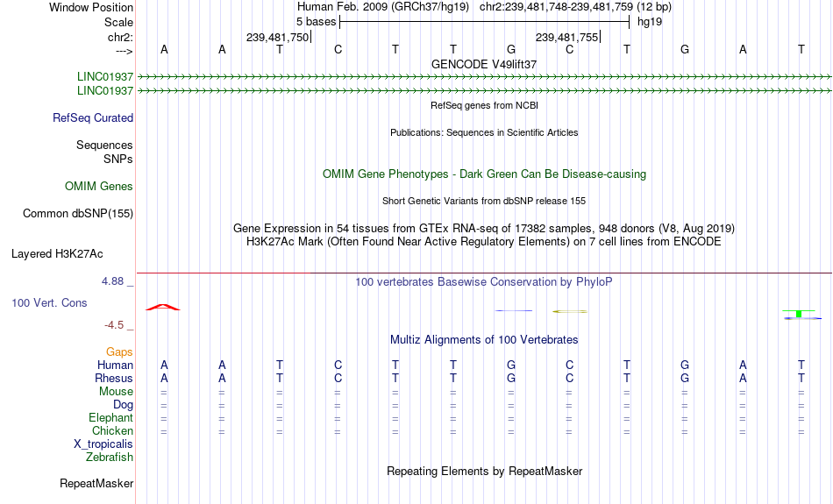Click the H3K27Ac Mark ENCODE track title
Image resolution: width=833 pixels, height=504 pixels.
tap(484, 242)
